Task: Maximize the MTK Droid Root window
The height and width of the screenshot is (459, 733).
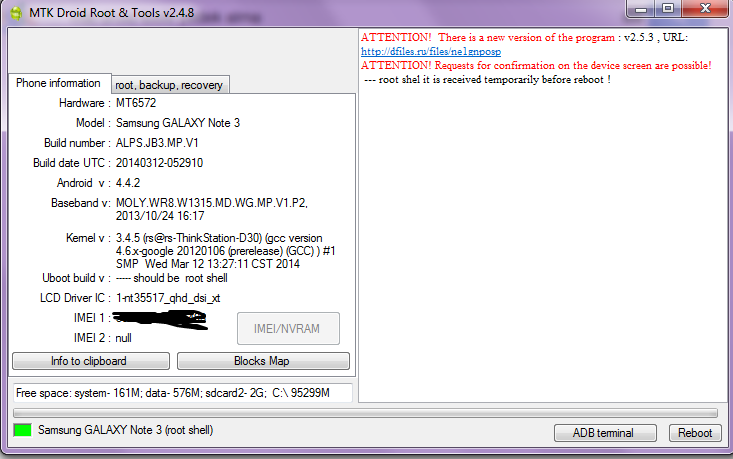Action: (668, 9)
